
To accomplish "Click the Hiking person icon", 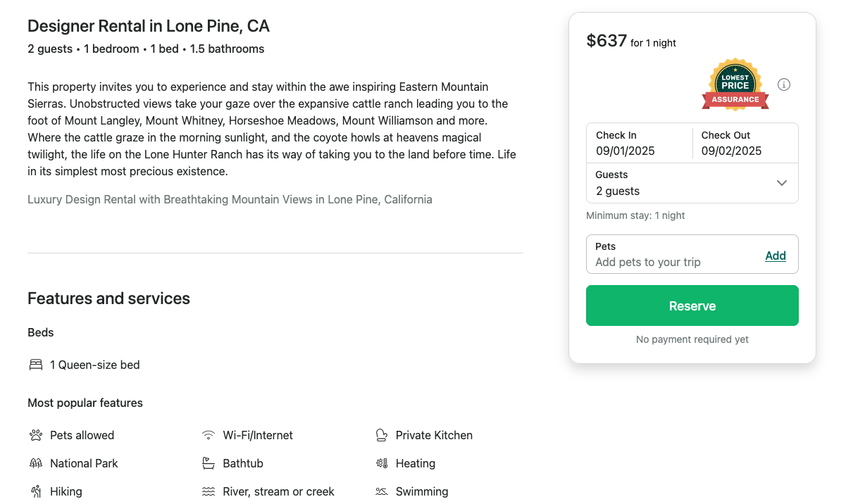I will coord(35,491).
